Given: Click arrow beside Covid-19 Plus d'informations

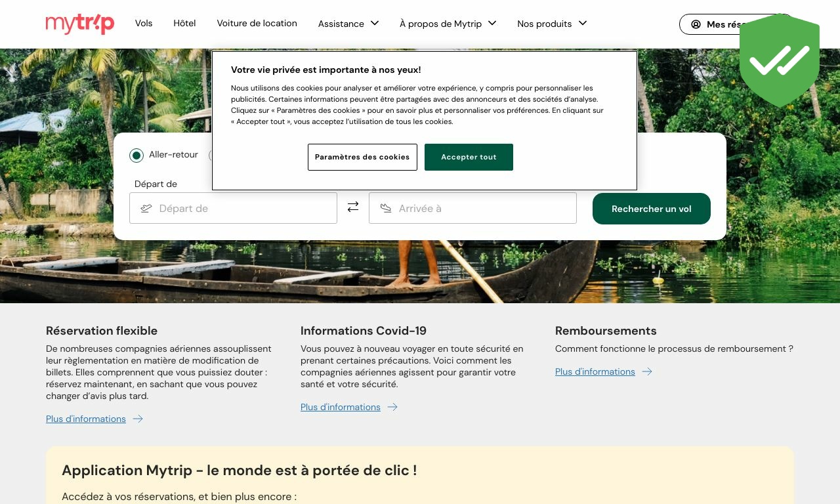Looking at the screenshot, I should (x=392, y=407).
